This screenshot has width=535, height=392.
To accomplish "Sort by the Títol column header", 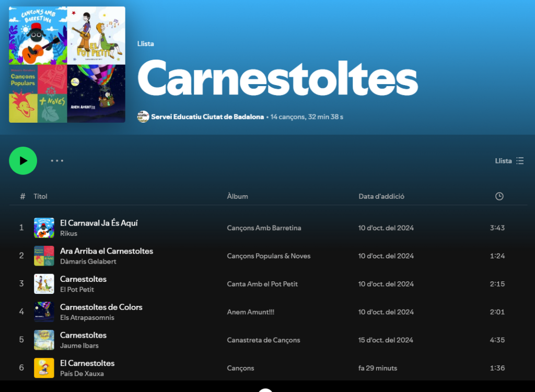I will [40, 196].
